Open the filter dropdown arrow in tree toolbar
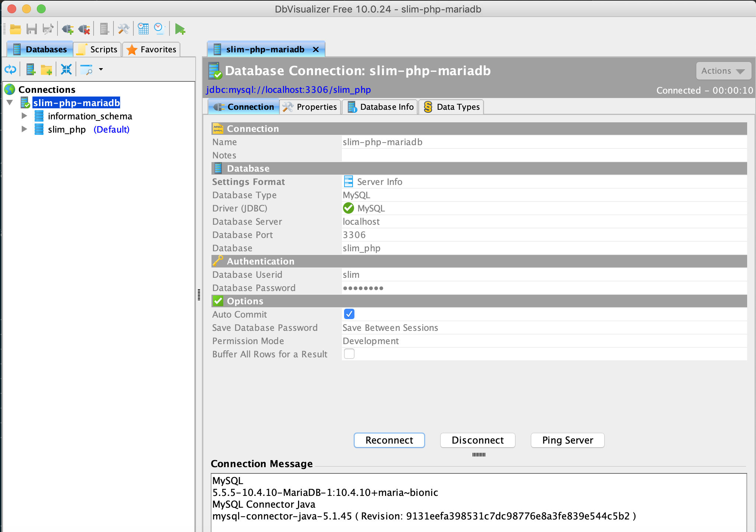This screenshot has width=756, height=532. pyautogui.click(x=101, y=69)
